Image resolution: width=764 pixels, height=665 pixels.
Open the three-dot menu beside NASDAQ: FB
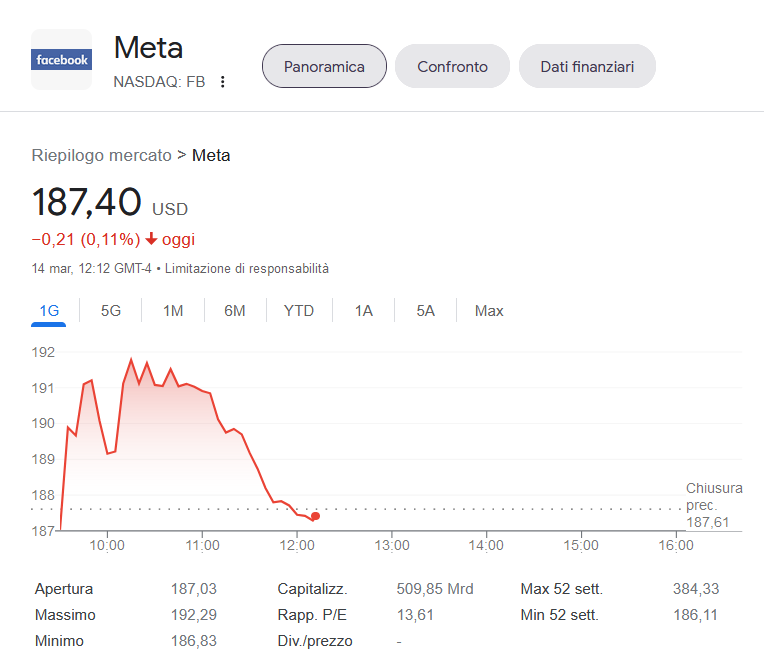pyautogui.click(x=223, y=82)
